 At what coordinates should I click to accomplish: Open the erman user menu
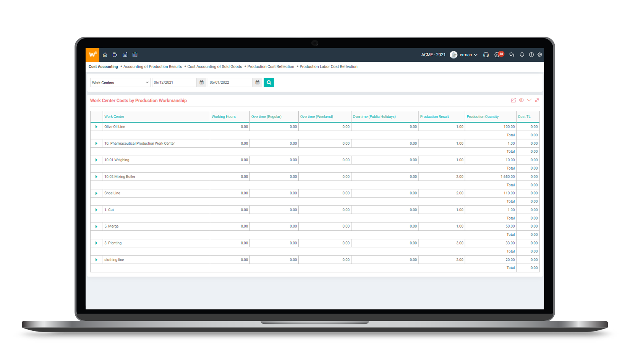[x=465, y=55]
